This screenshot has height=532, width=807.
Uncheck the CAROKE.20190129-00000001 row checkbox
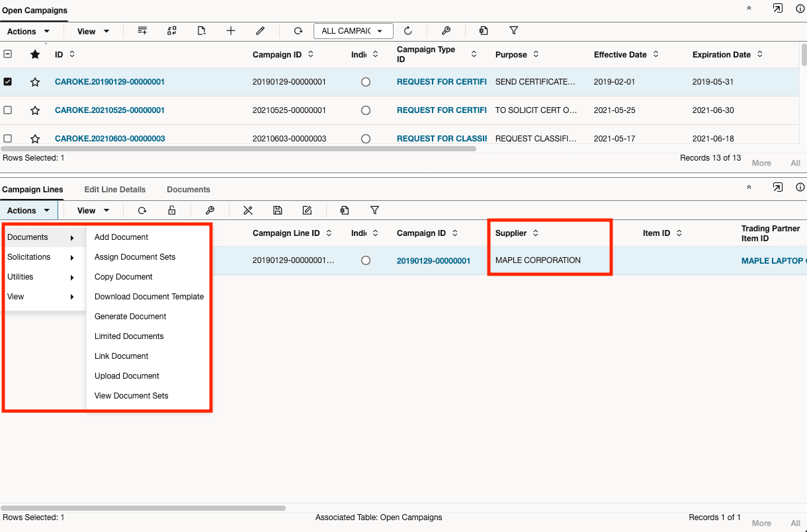(x=8, y=82)
